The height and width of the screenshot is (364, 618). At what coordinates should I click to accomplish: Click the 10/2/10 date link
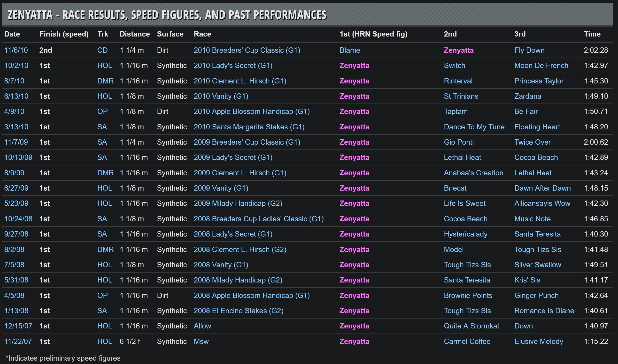[x=16, y=66]
